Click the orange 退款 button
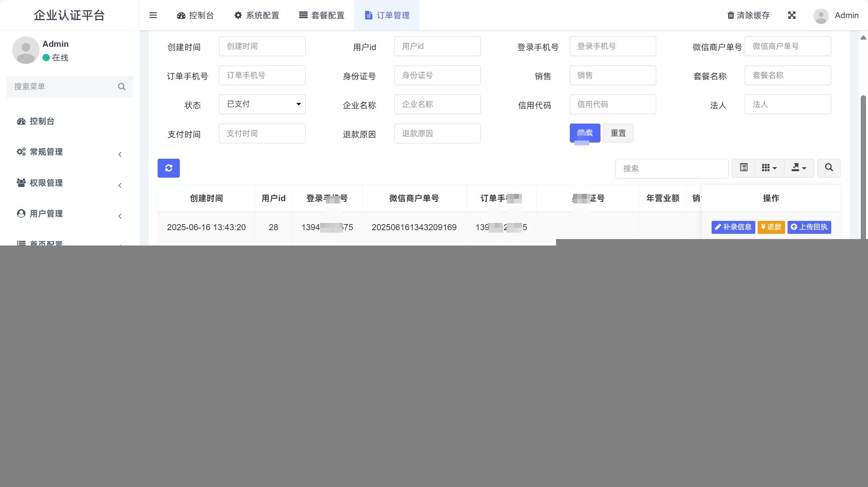 (771, 227)
